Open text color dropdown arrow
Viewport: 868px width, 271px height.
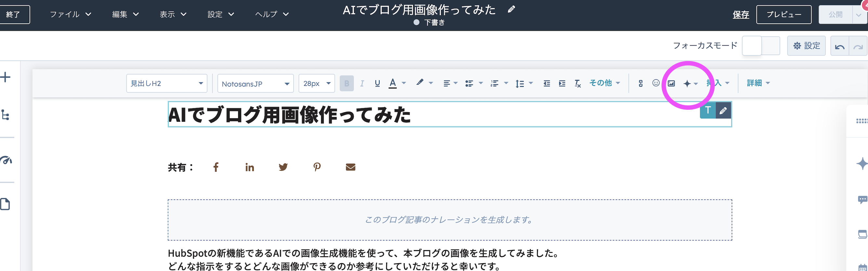404,83
